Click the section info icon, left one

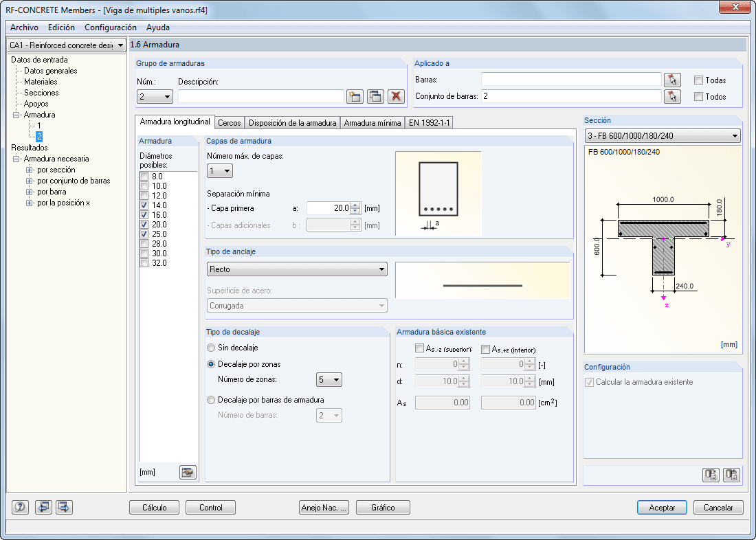(x=711, y=475)
